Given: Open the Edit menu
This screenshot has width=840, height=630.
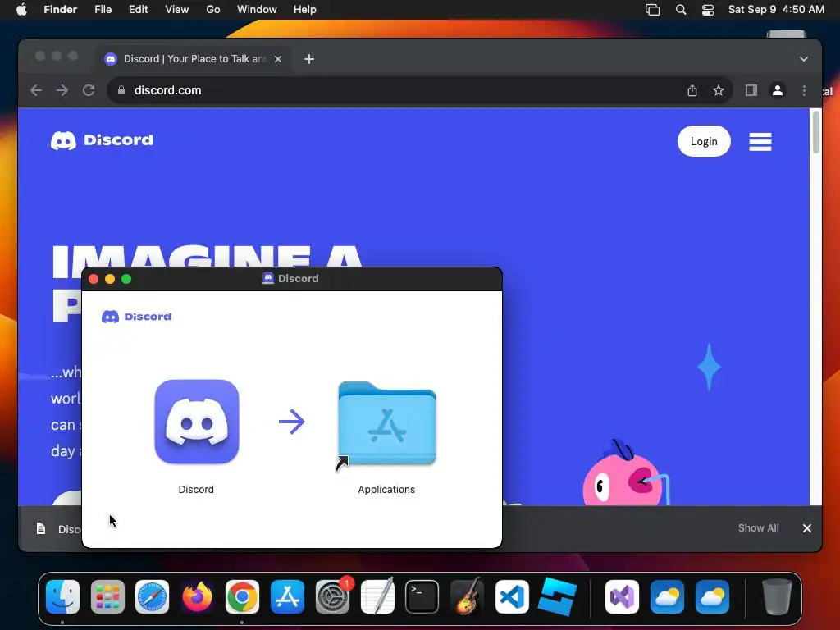Looking at the screenshot, I should (138, 10).
